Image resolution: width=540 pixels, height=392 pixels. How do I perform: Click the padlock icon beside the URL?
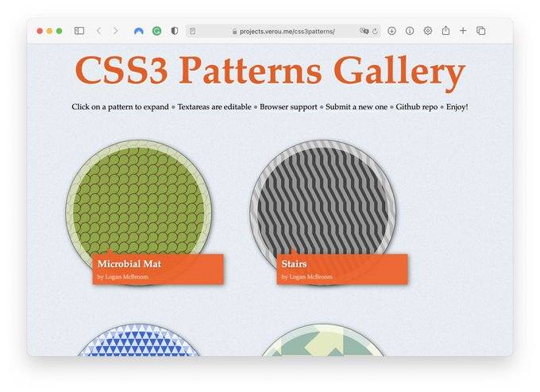[234, 31]
